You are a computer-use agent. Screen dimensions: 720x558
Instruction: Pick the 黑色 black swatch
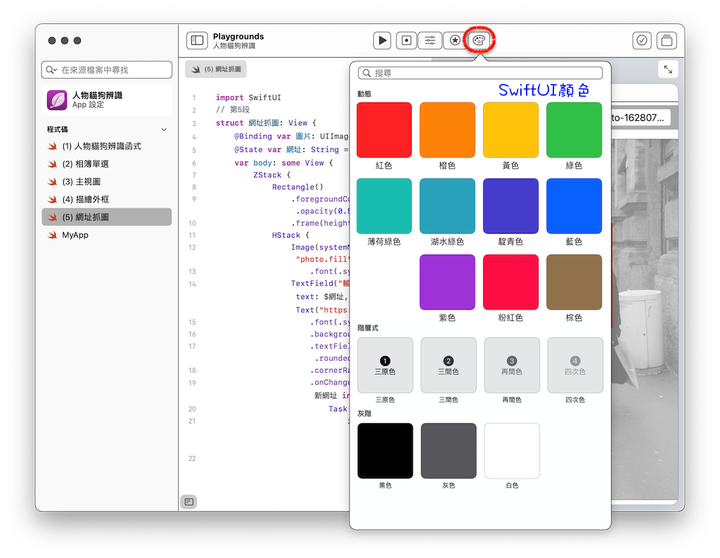coord(385,451)
